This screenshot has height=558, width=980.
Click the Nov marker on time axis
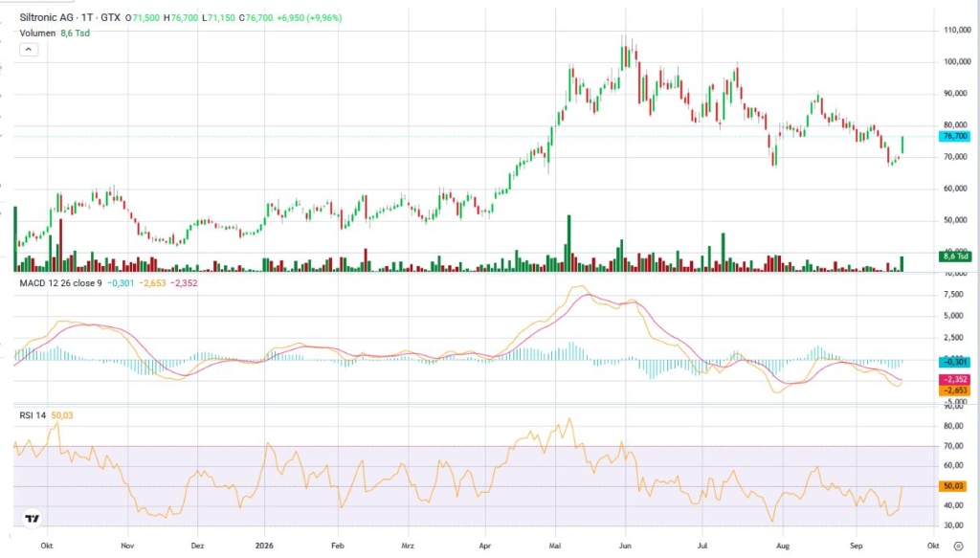click(x=127, y=546)
